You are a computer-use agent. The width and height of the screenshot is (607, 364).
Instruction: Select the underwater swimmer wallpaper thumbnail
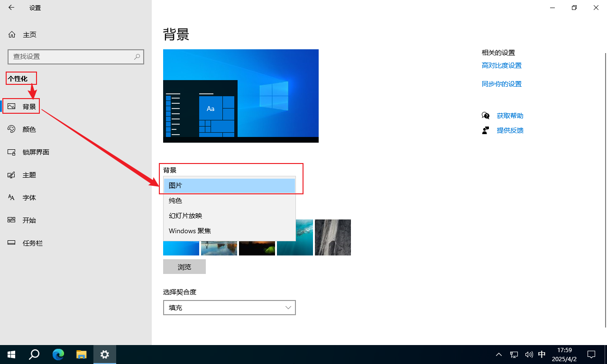295,237
